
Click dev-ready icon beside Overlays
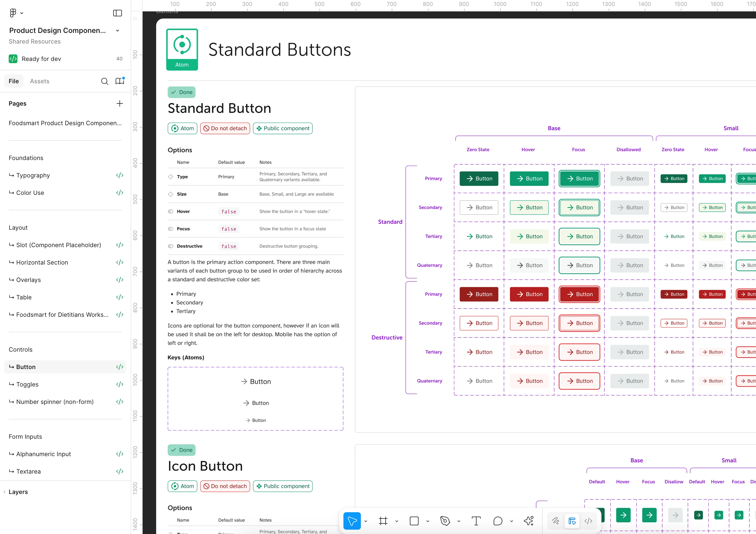point(119,280)
